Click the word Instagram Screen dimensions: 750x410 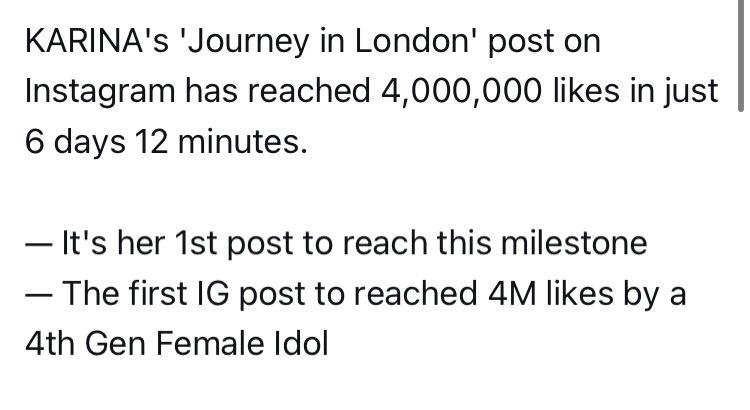tap(100, 91)
